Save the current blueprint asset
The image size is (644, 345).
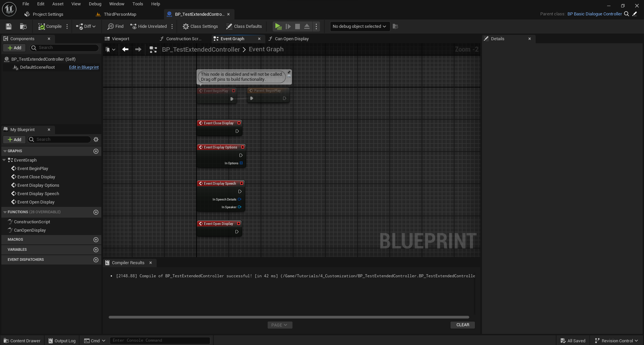(x=9, y=26)
